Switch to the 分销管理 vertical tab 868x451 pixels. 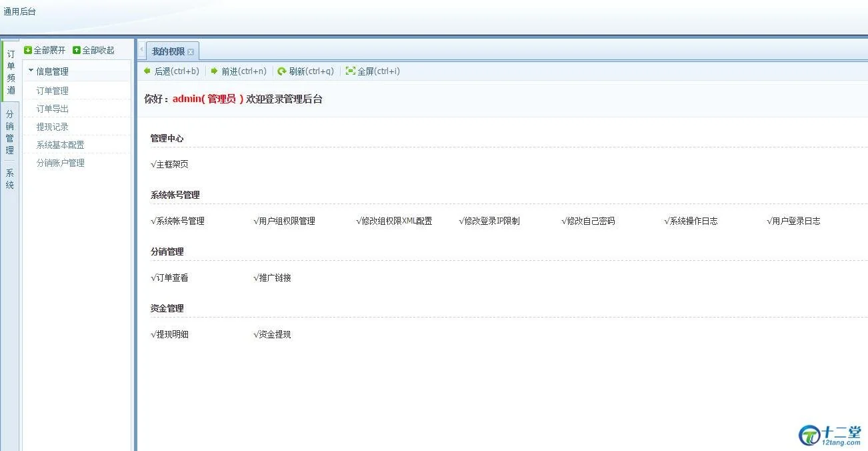(x=10, y=132)
